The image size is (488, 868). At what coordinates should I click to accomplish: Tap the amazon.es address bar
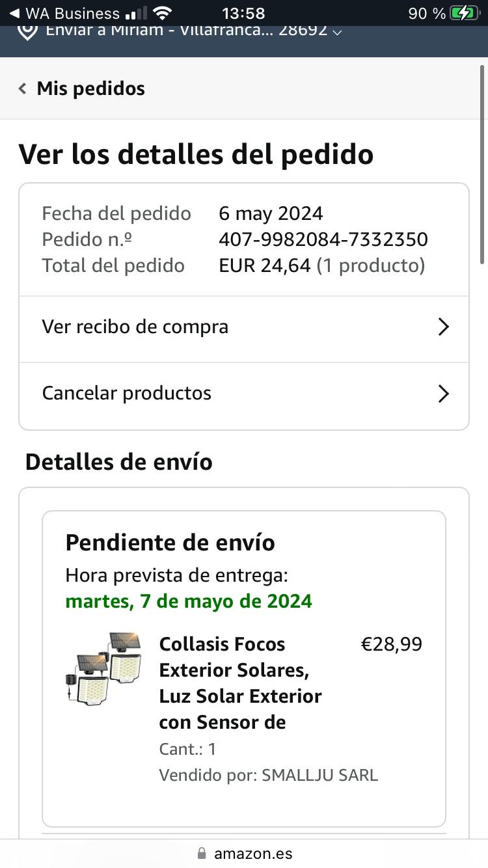(x=252, y=853)
